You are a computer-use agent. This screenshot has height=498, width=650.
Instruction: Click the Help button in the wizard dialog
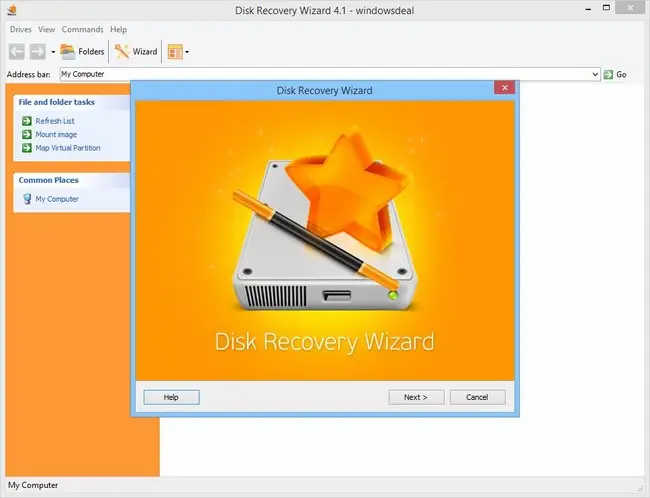(171, 397)
